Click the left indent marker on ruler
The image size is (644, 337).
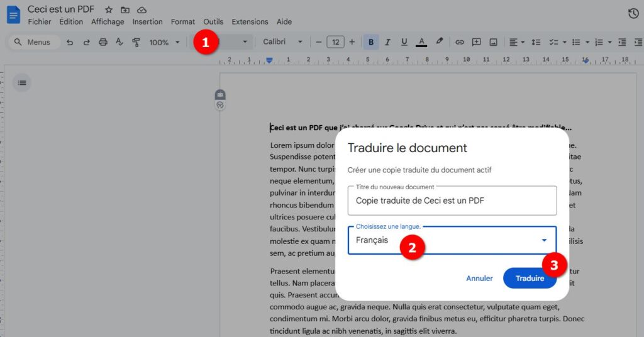coord(269,60)
